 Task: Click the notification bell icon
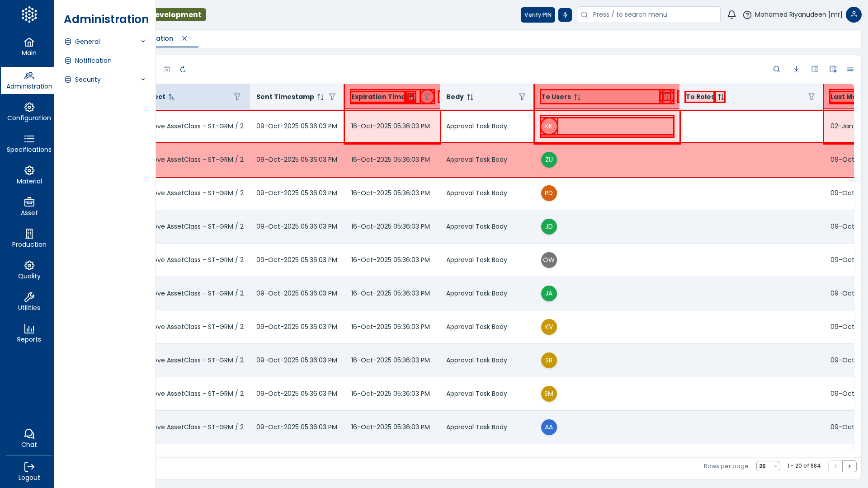[x=731, y=15]
